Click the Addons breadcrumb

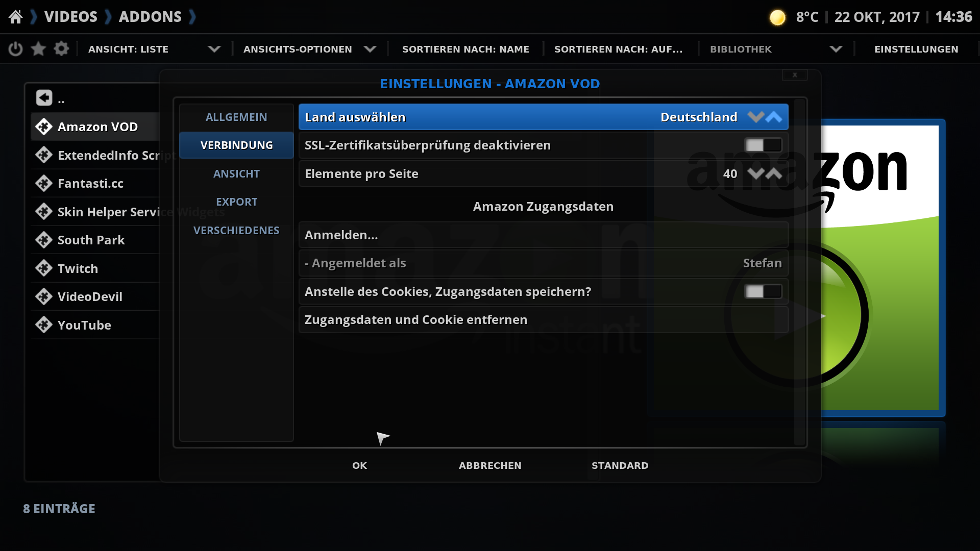[150, 17]
